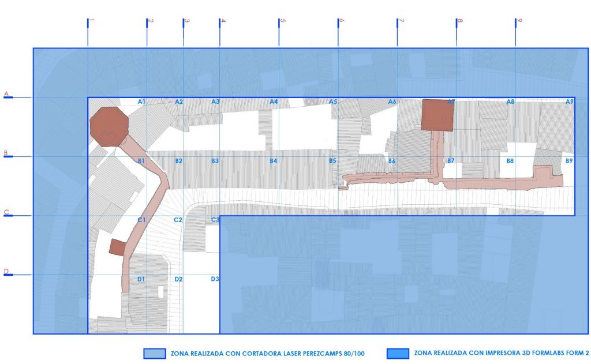Image resolution: width=591 pixels, height=364 pixels.
Task: Click the B3 grid label
Action: (x=215, y=161)
